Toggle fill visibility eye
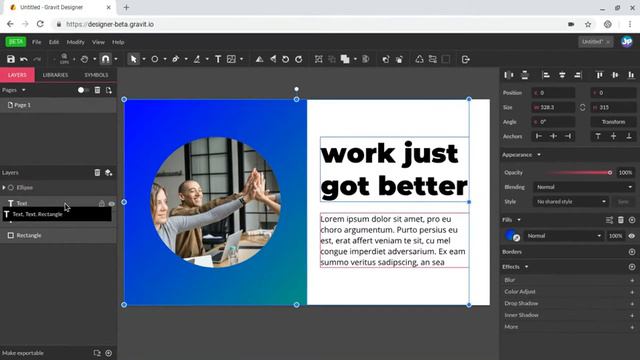This screenshot has width=640, height=360. pos(631,236)
